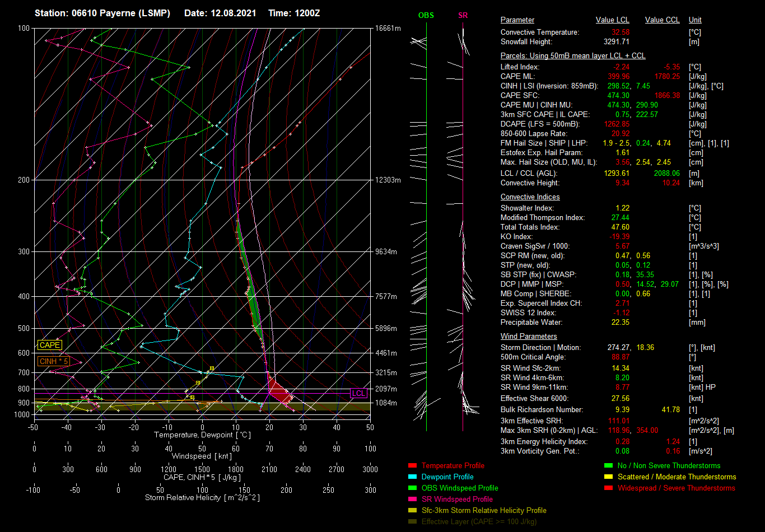
Task: Click the red Widespread / Severe Thunderstorms swatch
Action: pyautogui.click(x=609, y=488)
